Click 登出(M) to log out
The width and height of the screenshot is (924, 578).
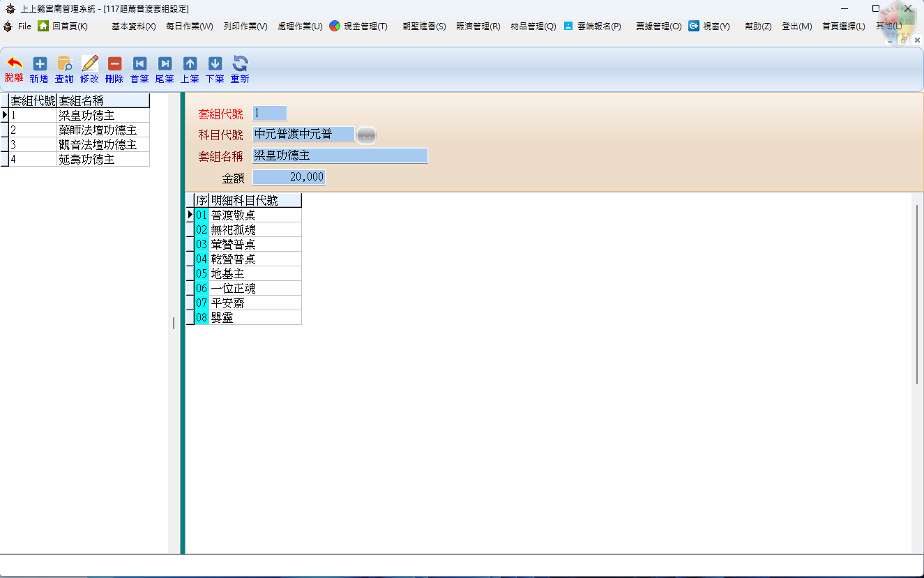[796, 26]
